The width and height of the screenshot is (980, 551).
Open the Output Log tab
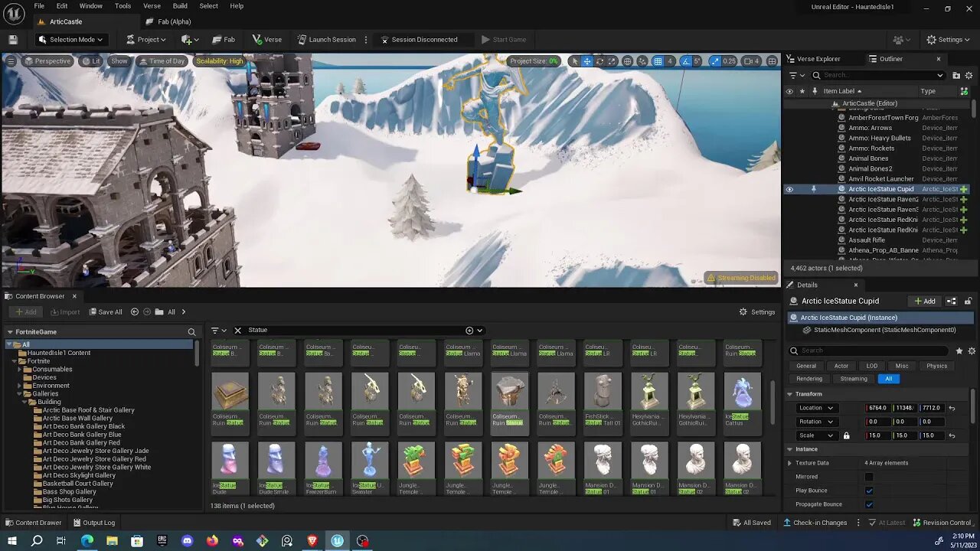click(93, 523)
